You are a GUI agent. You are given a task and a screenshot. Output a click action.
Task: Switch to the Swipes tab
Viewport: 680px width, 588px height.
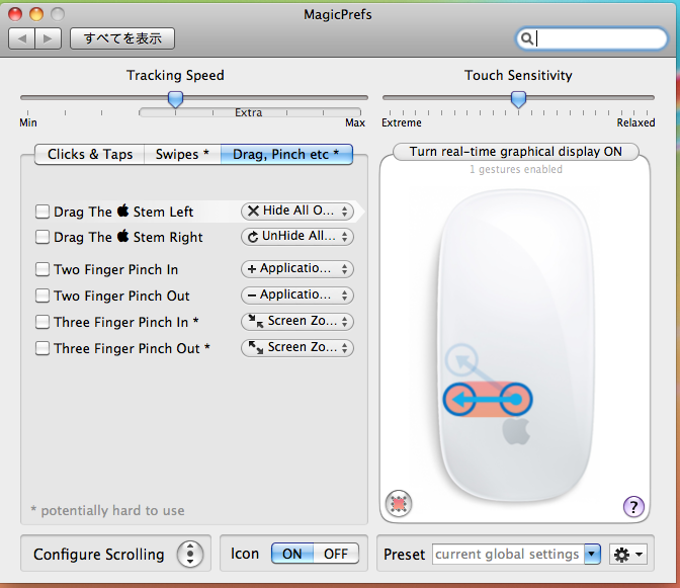[x=183, y=154]
